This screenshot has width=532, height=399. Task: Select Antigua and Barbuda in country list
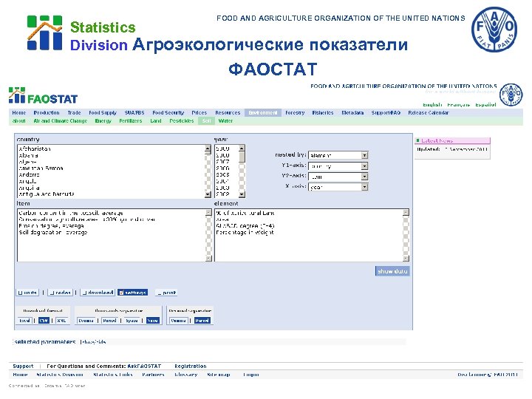click(x=47, y=194)
